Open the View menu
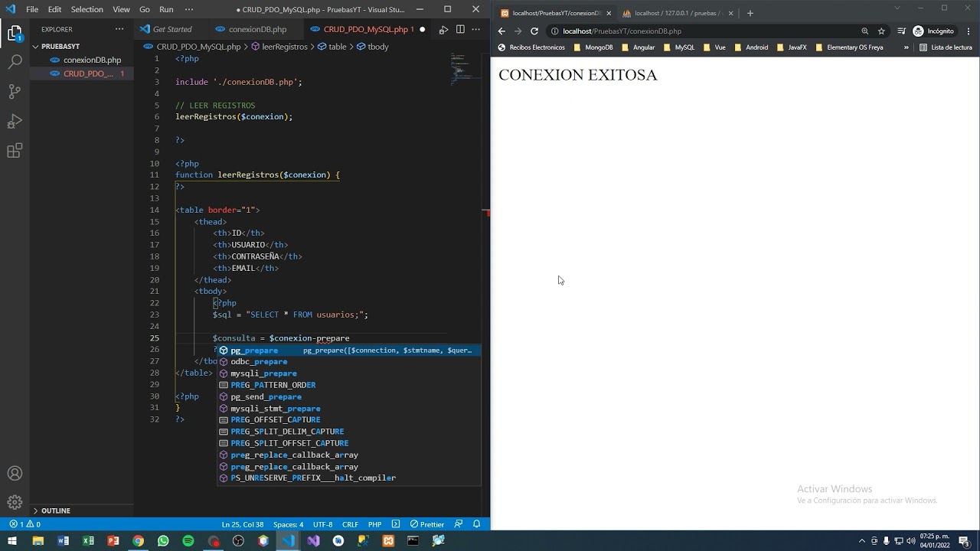This screenshot has width=980, height=551. (121, 9)
